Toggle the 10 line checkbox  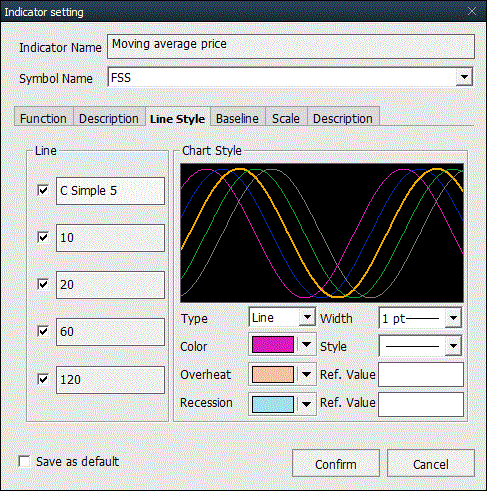pyautogui.click(x=43, y=238)
